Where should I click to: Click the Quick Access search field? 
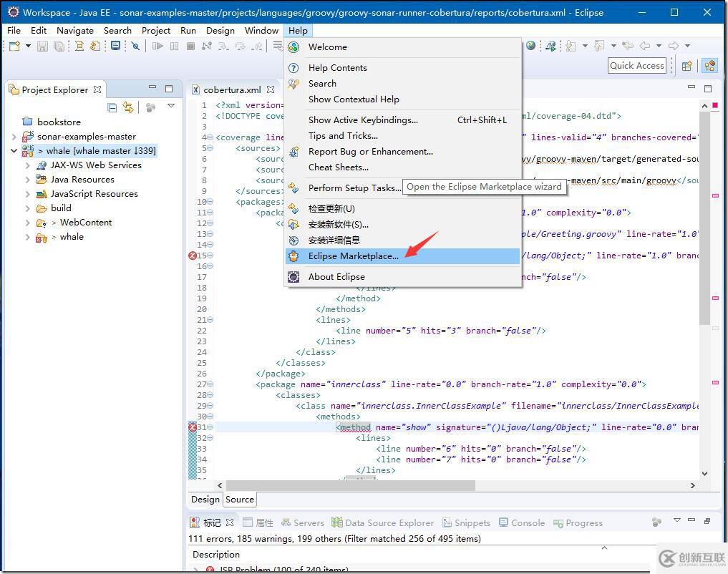[x=636, y=65]
